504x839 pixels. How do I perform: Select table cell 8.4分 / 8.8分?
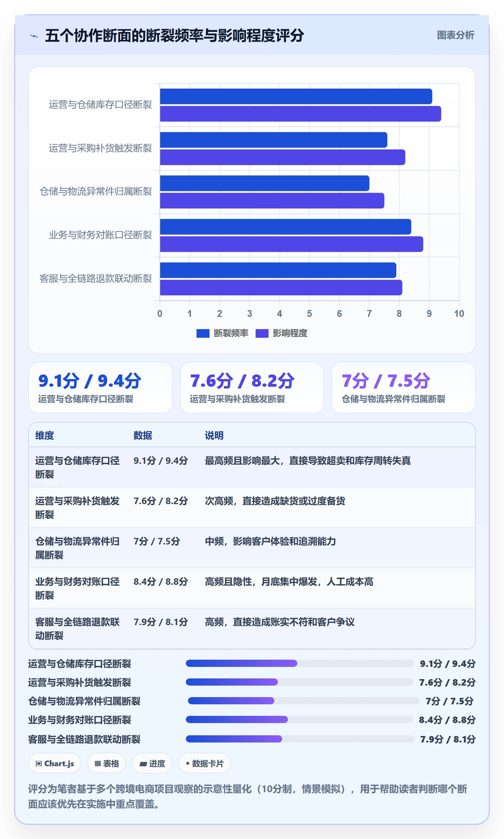click(x=161, y=582)
